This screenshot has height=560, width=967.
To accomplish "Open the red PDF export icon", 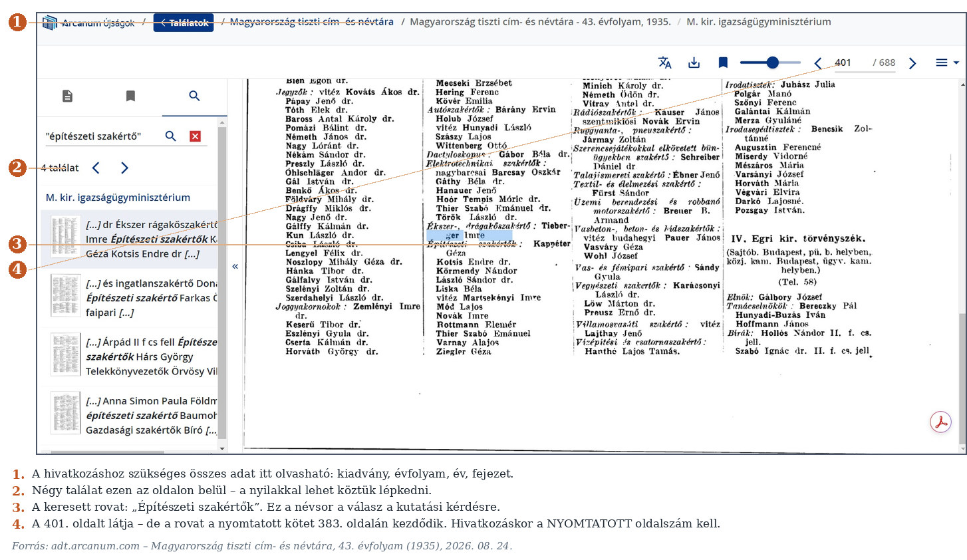I will (x=940, y=422).
